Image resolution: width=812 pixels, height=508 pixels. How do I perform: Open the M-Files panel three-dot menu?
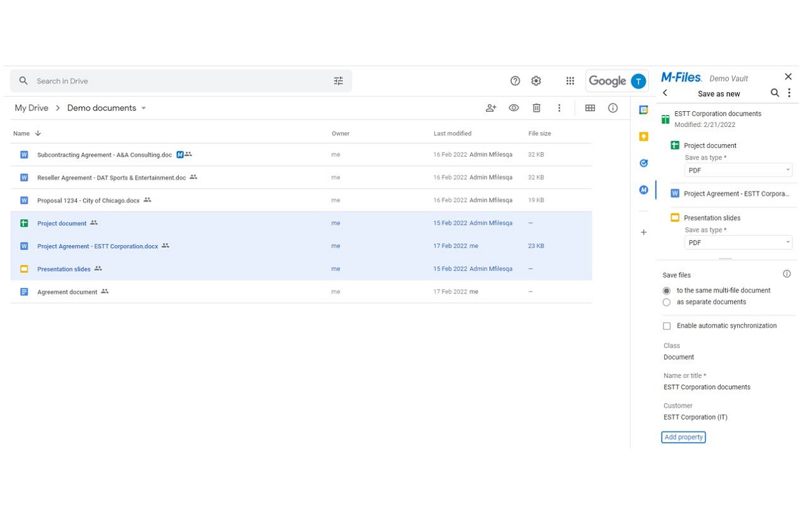pos(789,93)
